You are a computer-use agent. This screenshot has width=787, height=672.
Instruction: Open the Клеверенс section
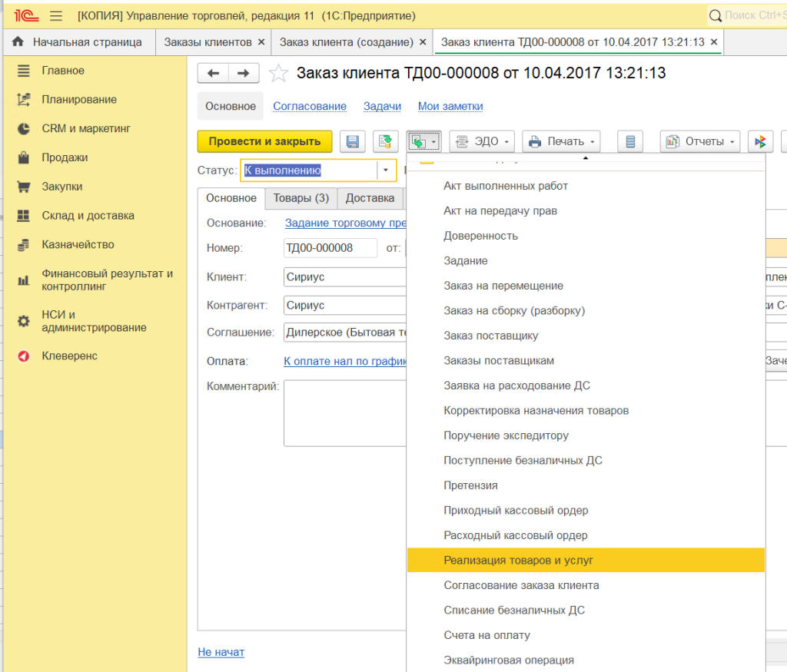(x=69, y=356)
